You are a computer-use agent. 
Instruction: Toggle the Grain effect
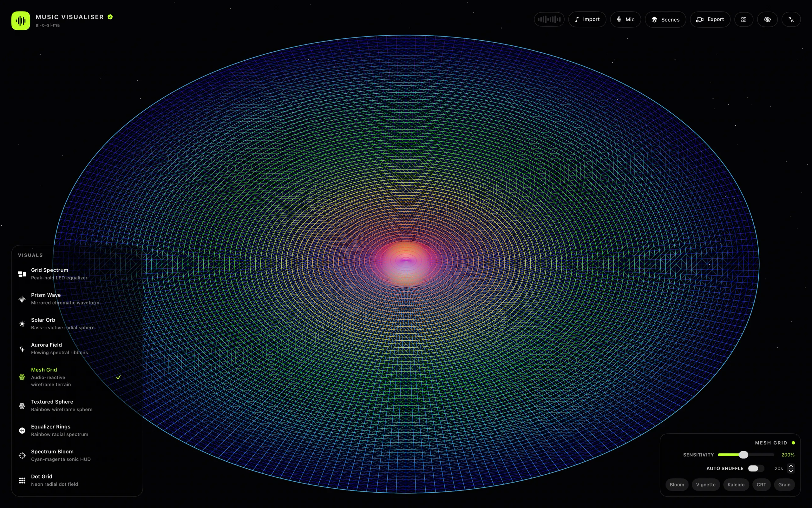pos(784,485)
